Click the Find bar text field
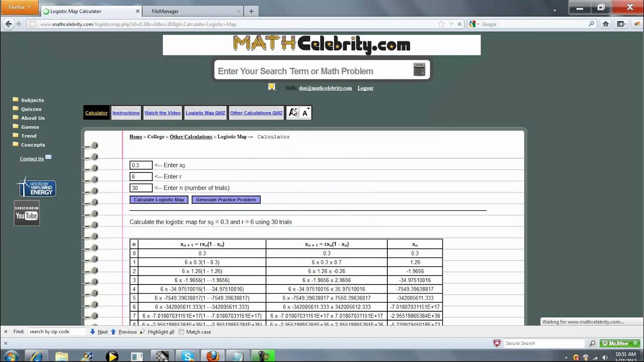 pyautogui.click(x=56, y=332)
